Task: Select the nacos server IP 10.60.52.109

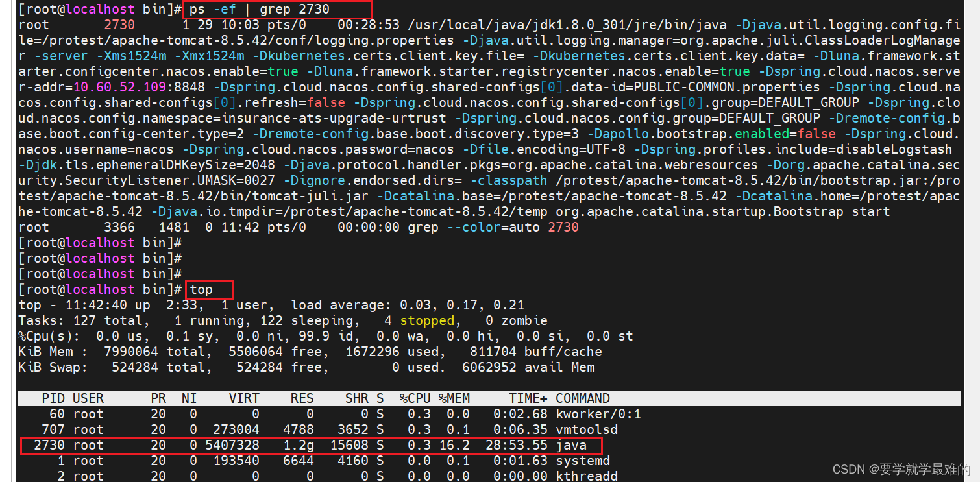Action: [119, 88]
